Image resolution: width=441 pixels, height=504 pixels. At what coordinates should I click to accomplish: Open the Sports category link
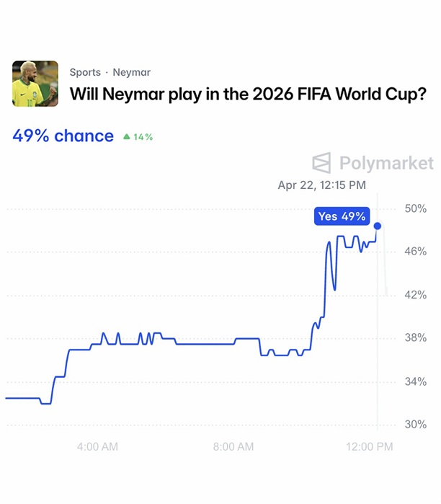(85, 72)
